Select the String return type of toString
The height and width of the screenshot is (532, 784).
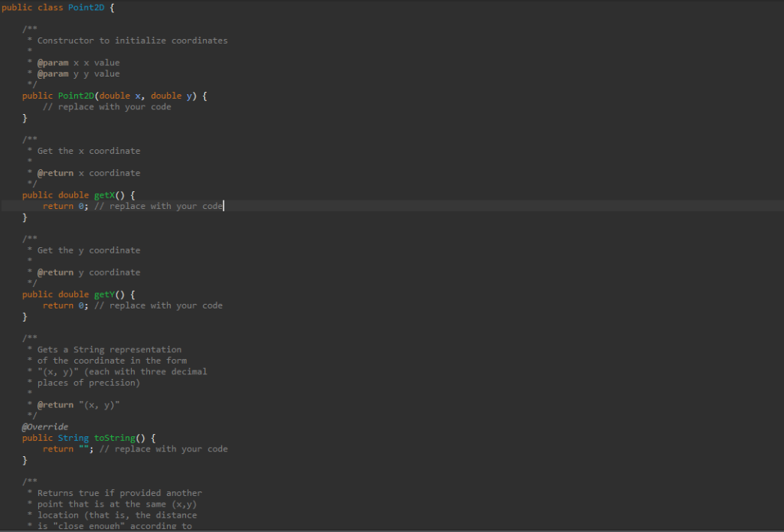73,437
